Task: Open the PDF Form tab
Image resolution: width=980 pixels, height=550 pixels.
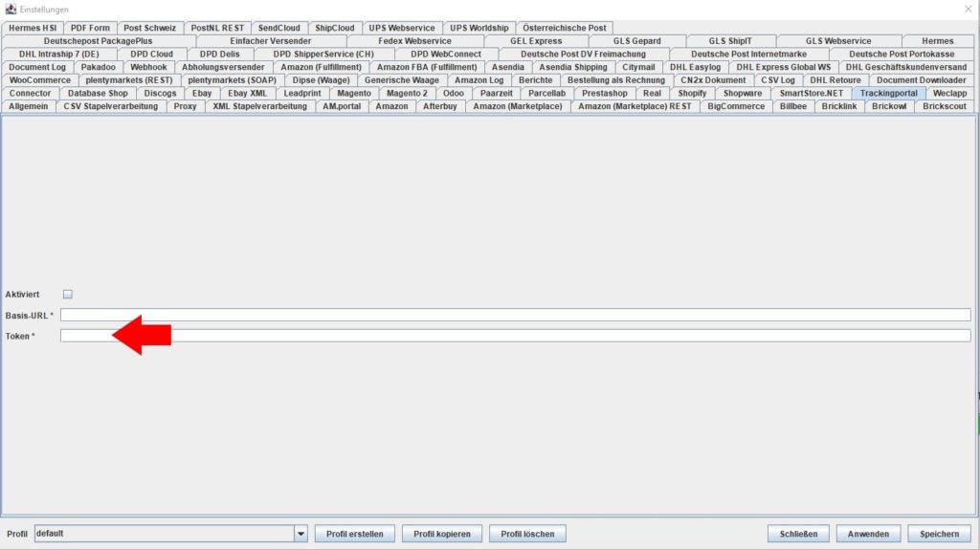Action: (90, 28)
